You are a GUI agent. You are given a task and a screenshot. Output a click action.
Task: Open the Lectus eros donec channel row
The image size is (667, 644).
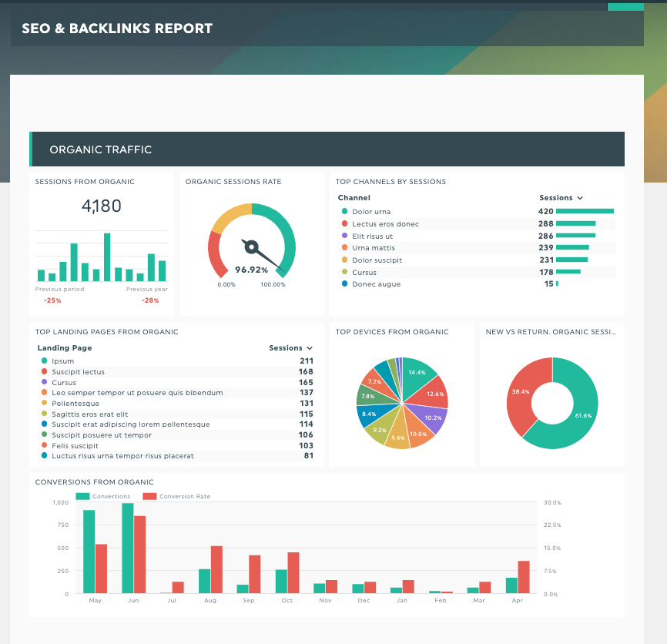(385, 224)
